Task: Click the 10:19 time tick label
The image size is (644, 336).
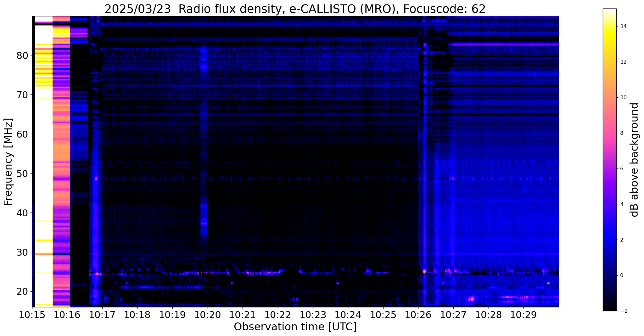Action: pyautogui.click(x=172, y=315)
